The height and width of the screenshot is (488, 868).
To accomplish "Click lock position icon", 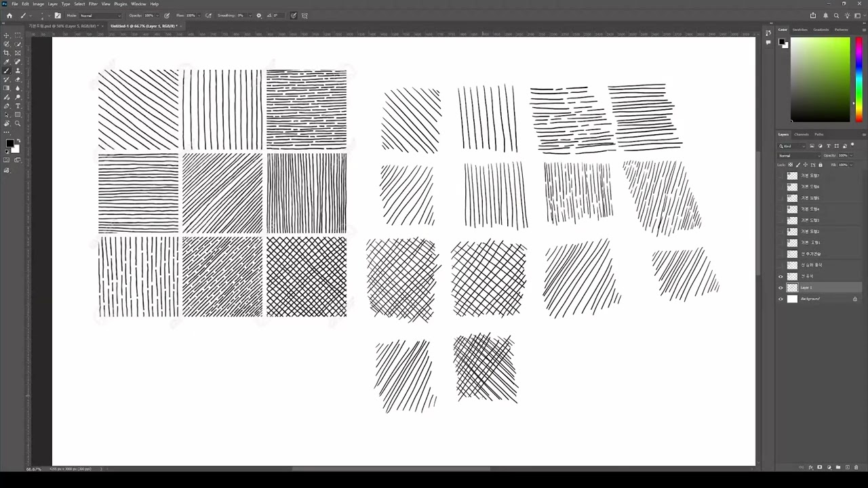I will (806, 165).
